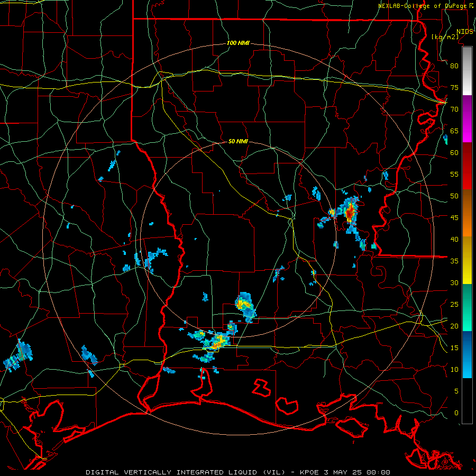Screen dimensions: 476x476
Task: Click the scale value 70
Action: coord(454,109)
